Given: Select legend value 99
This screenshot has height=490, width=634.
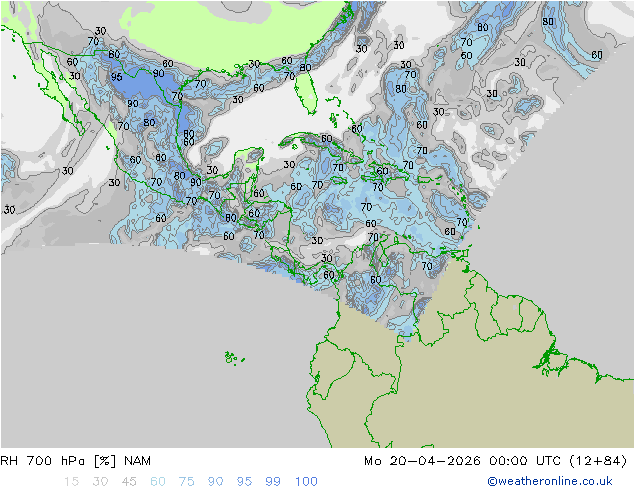Looking at the screenshot, I should coord(273,482).
